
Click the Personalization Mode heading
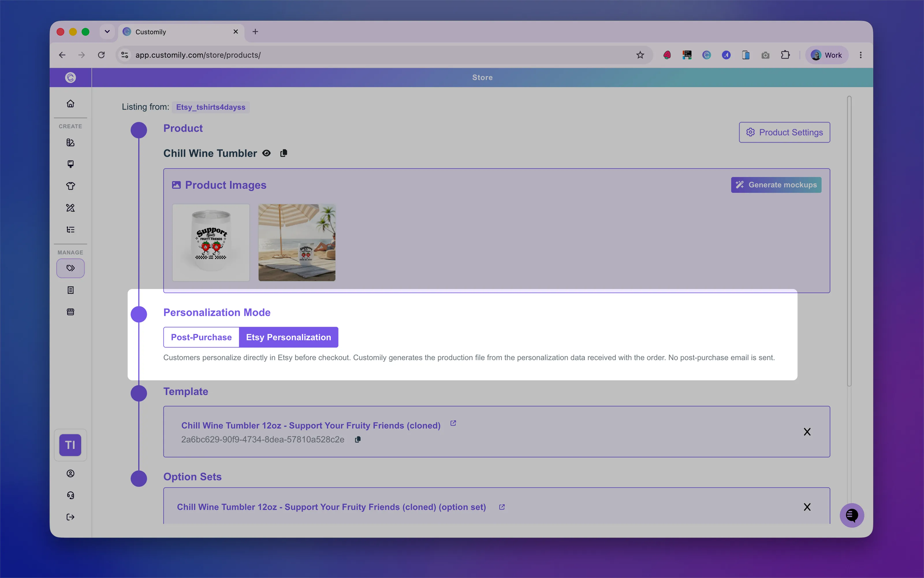[x=217, y=312]
